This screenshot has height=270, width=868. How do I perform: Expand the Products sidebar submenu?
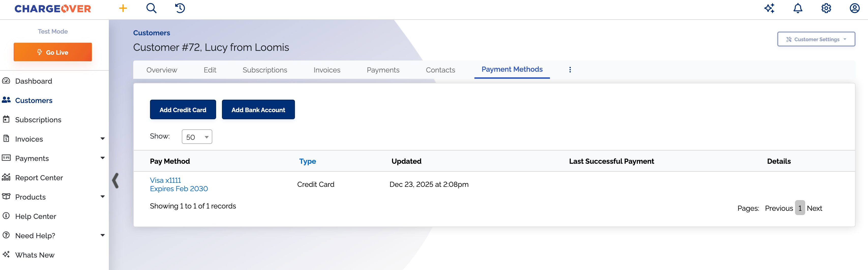(102, 197)
